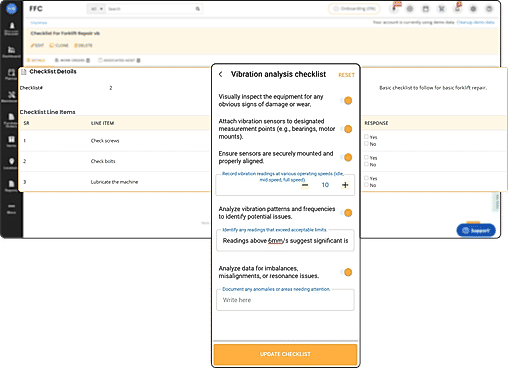Click the round icon next to lightning icon

coord(410,9)
